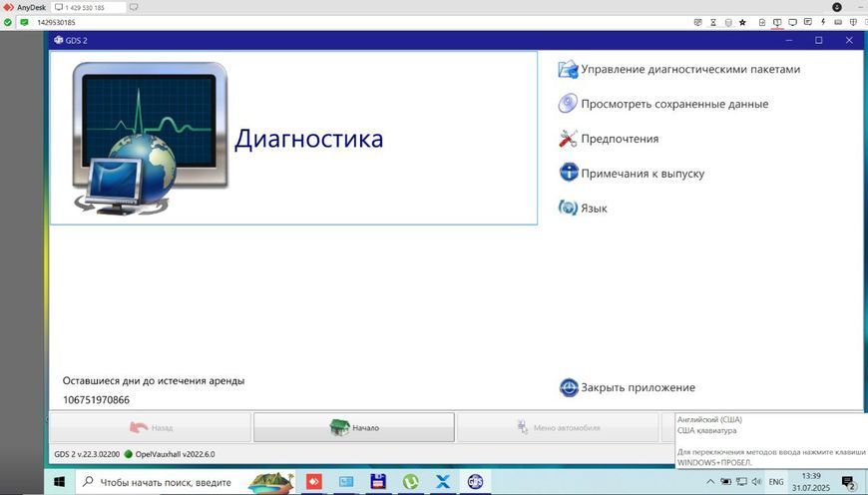868x495 pixels.
Task: Click the Закрыть приложение globe icon
Action: (x=569, y=387)
